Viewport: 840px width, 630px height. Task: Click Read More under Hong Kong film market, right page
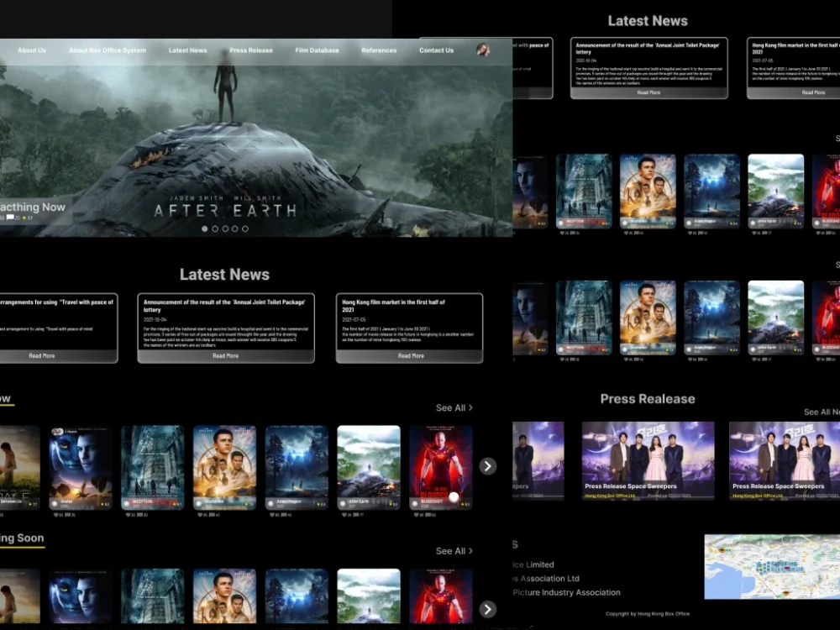pos(813,92)
